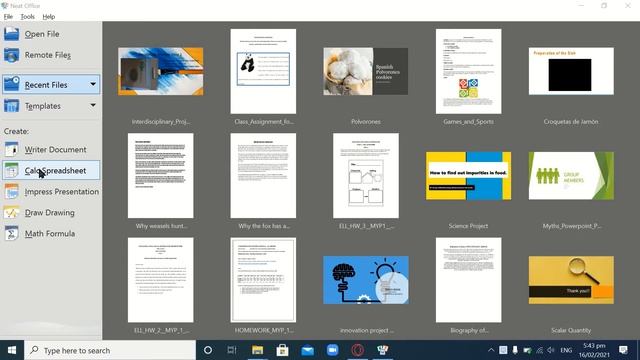Click the Templates icon
This screenshot has height=360, width=640.
click(11, 106)
